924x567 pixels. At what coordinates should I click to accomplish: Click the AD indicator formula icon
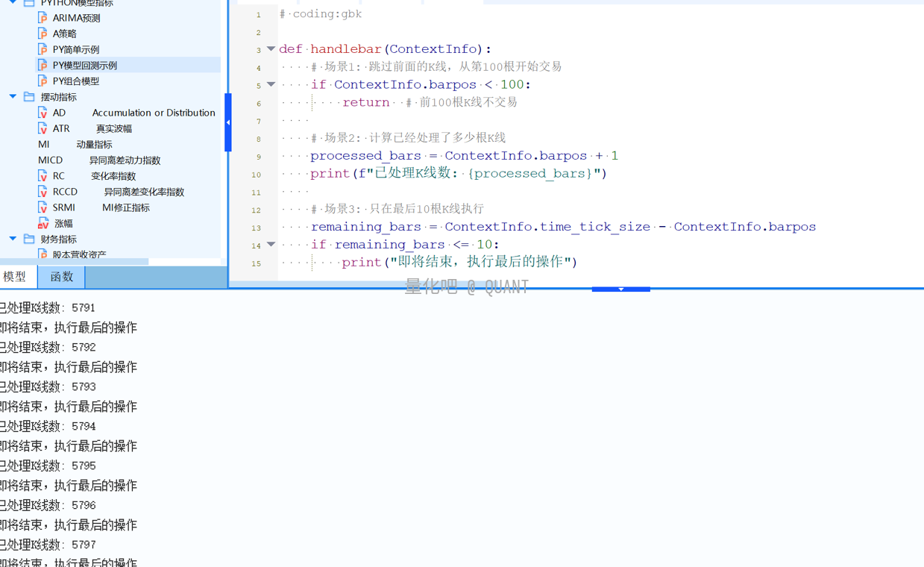pos(43,113)
